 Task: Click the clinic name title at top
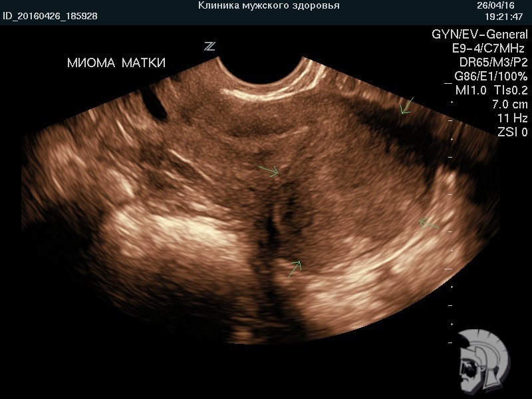269,6
